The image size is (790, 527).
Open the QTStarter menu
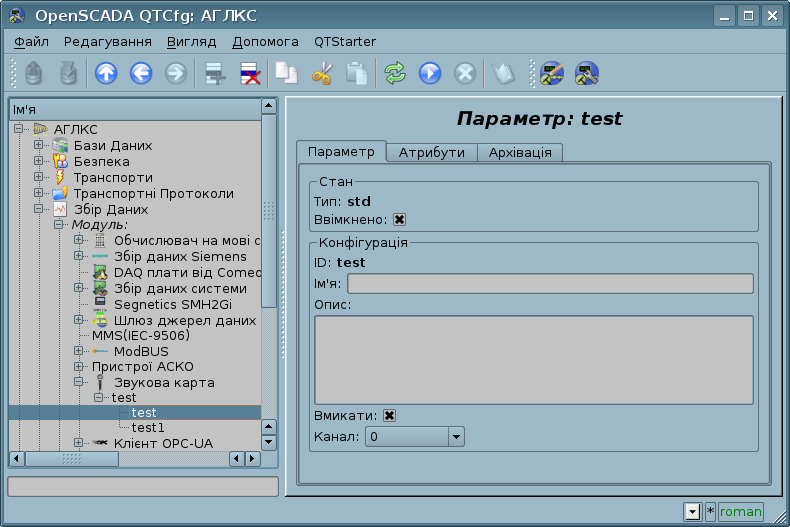[x=345, y=42]
